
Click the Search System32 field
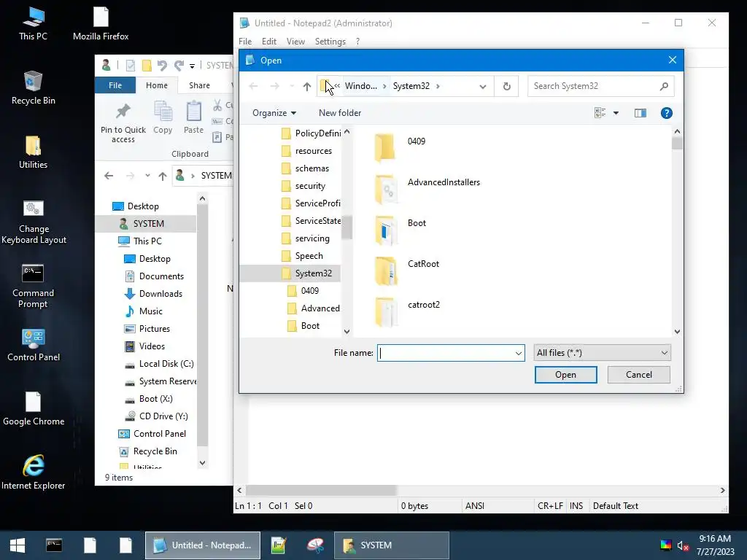click(x=592, y=86)
